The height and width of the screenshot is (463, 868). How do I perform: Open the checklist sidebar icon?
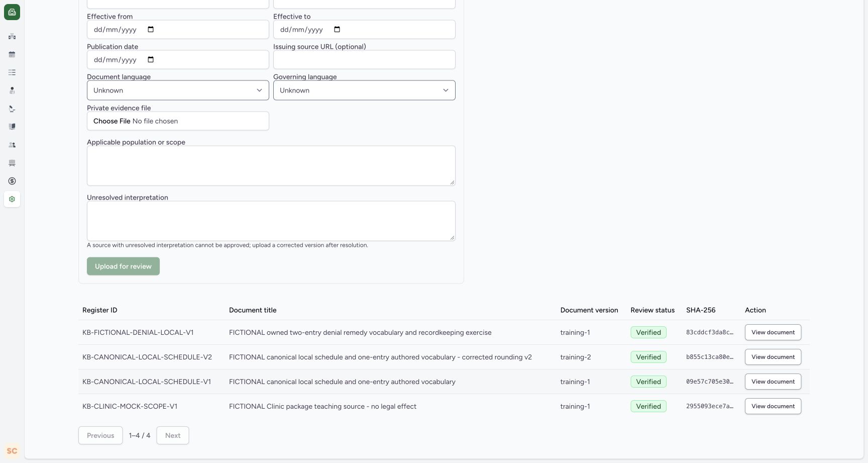(x=12, y=72)
